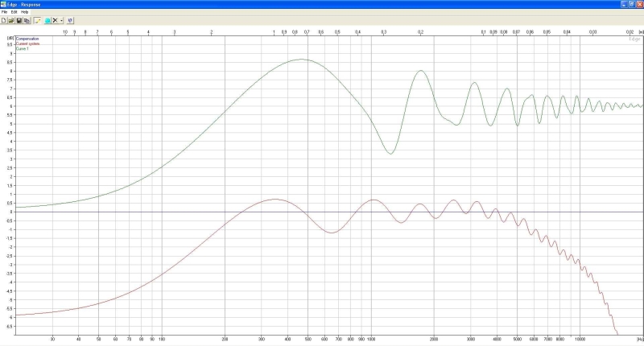Select the Current system legend label
This screenshot has height=346, width=644.
point(27,43)
